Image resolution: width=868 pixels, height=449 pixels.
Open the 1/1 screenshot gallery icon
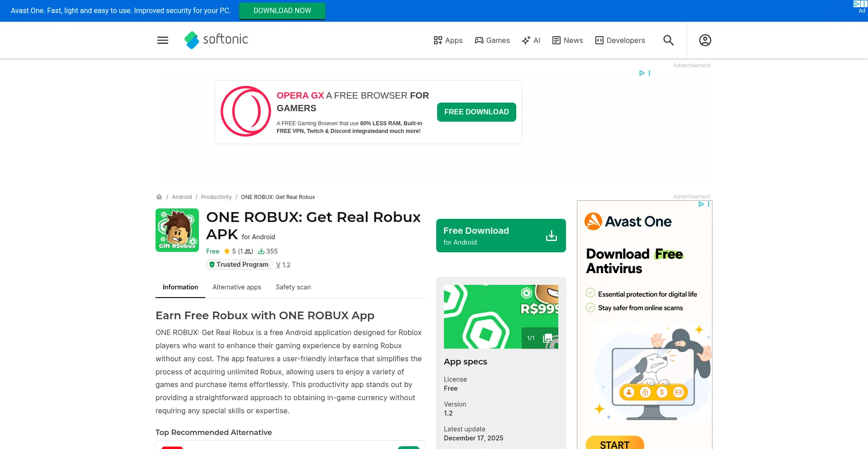pos(540,338)
